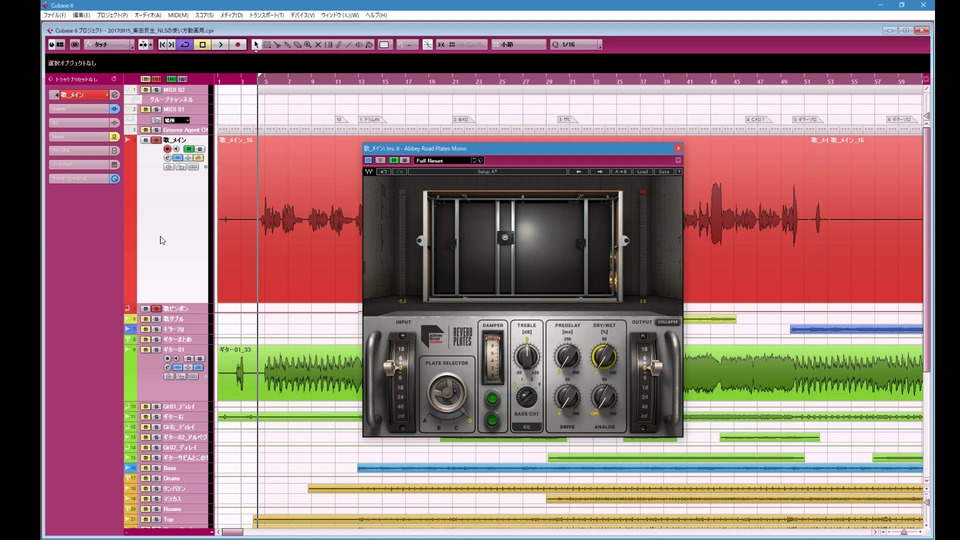This screenshot has width=960, height=540.
Task: Go to previous marker in transport
Action: (x=162, y=45)
